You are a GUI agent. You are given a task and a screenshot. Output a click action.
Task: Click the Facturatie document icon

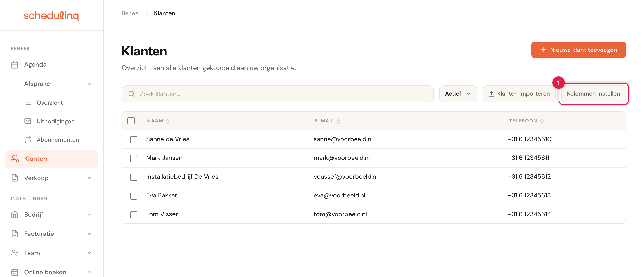tap(15, 234)
